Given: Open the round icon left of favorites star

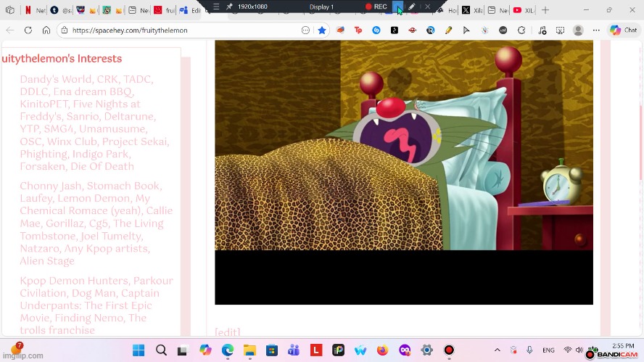Looking at the screenshot, I should click(x=305, y=30).
